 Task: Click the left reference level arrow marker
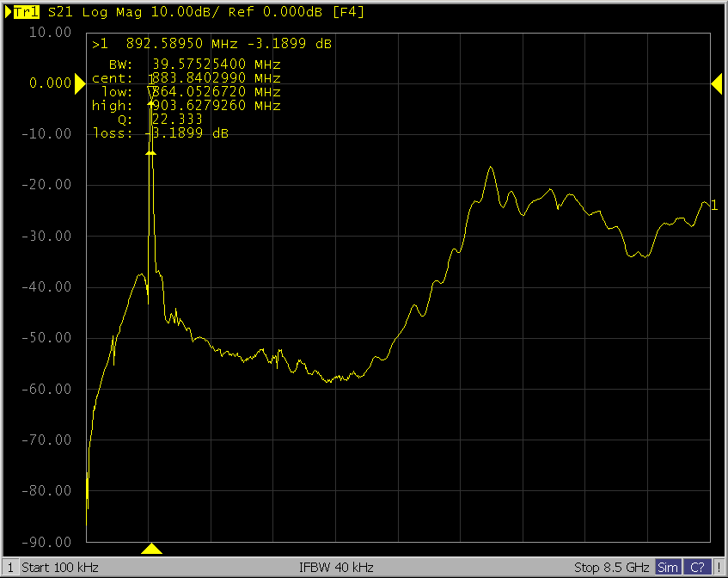point(78,83)
